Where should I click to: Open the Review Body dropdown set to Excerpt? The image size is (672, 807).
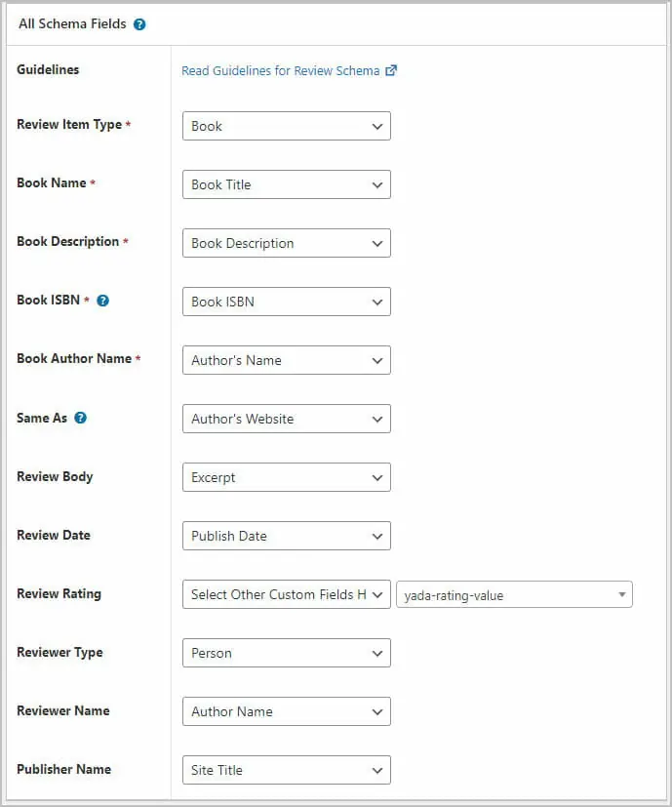pyautogui.click(x=286, y=477)
